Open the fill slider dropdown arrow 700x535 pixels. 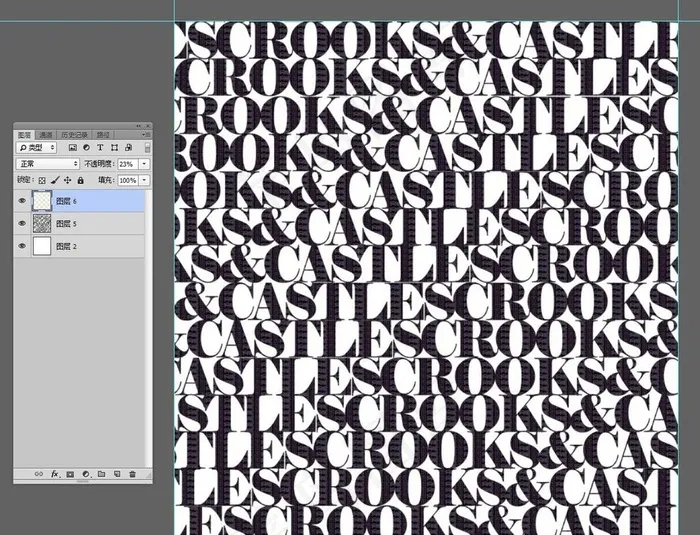click(144, 180)
